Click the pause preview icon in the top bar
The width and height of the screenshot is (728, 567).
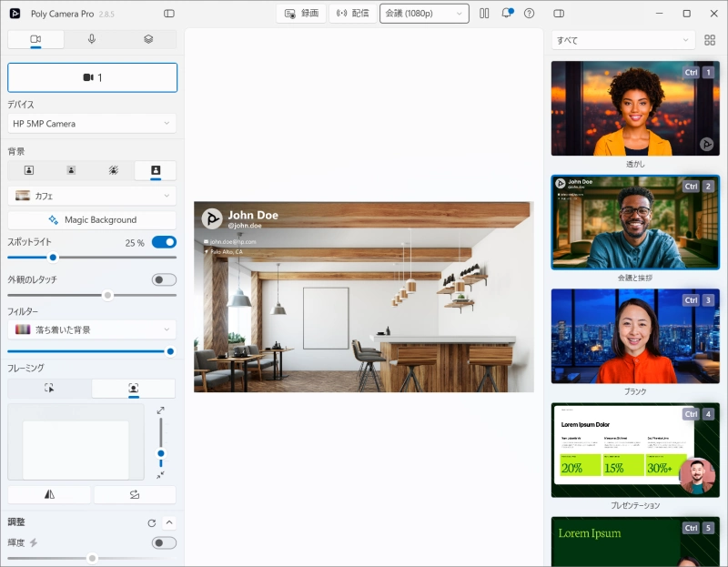point(484,14)
